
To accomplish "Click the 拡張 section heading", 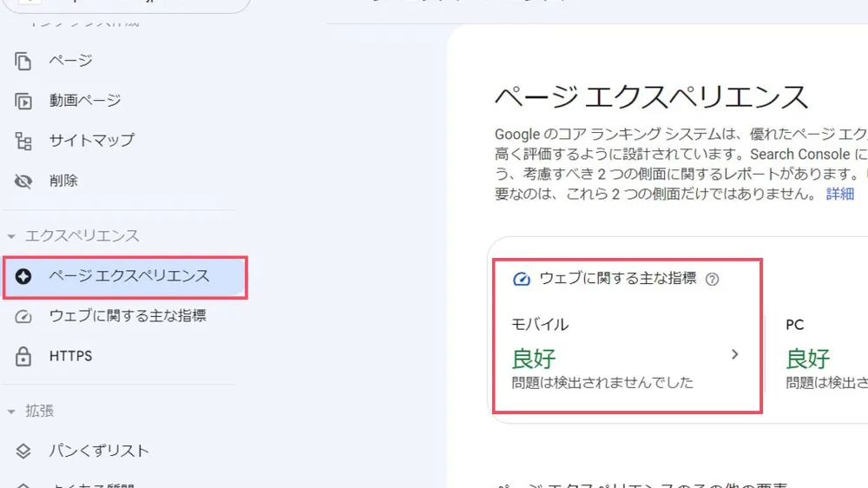I will pos(40,411).
